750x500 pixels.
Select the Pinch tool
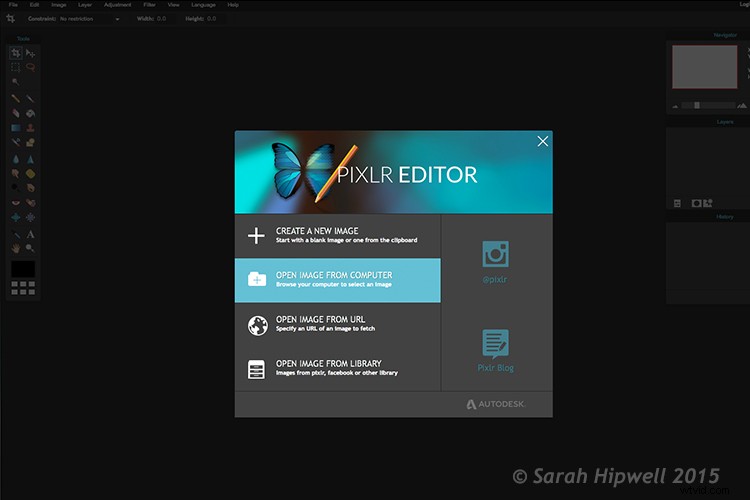point(31,217)
